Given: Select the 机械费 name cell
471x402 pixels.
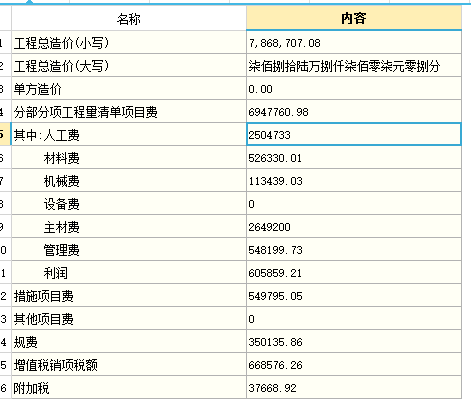Looking at the screenshot, I should [129, 180].
